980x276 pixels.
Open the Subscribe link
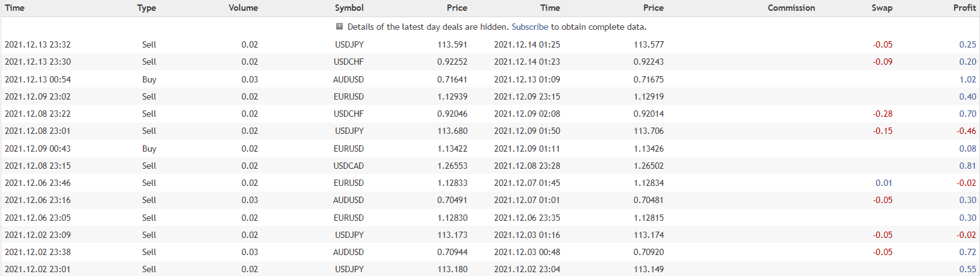coord(529,27)
